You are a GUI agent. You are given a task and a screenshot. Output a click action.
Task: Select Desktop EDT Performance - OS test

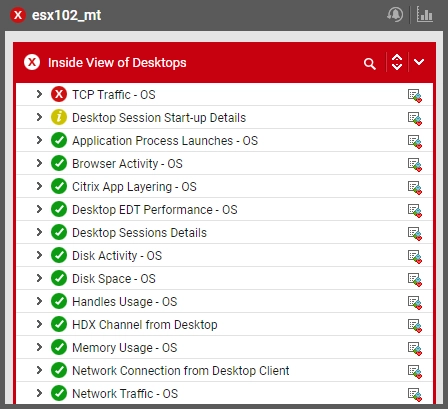pyautogui.click(x=155, y=210)
